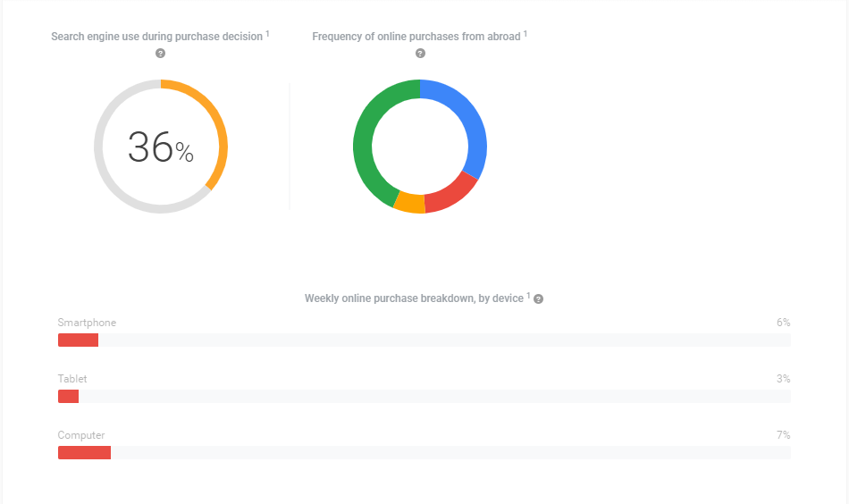Viewport: 849px width, 504px height.
Task: Click help icon under Search engine use title
Action: [x=161, y=54]
